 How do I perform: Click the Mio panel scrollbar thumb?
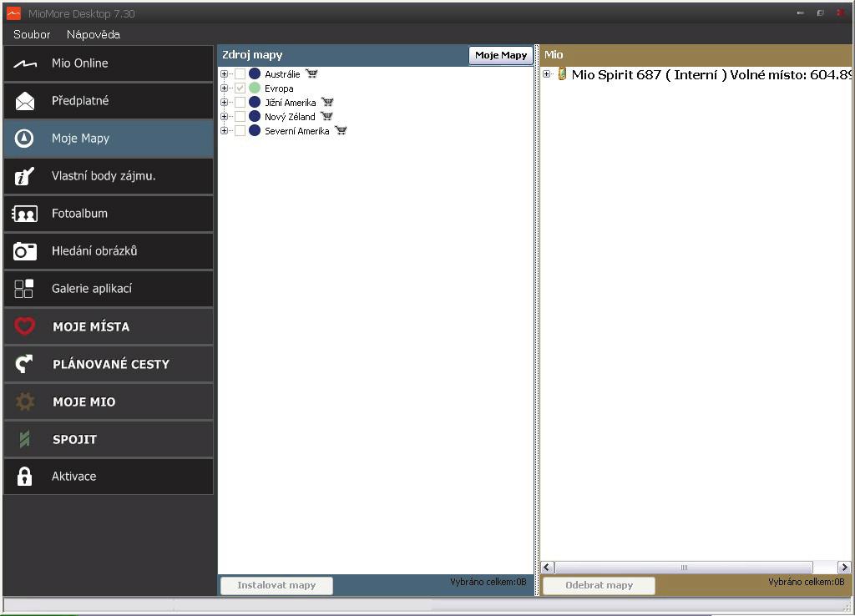[x=684, y=567]
